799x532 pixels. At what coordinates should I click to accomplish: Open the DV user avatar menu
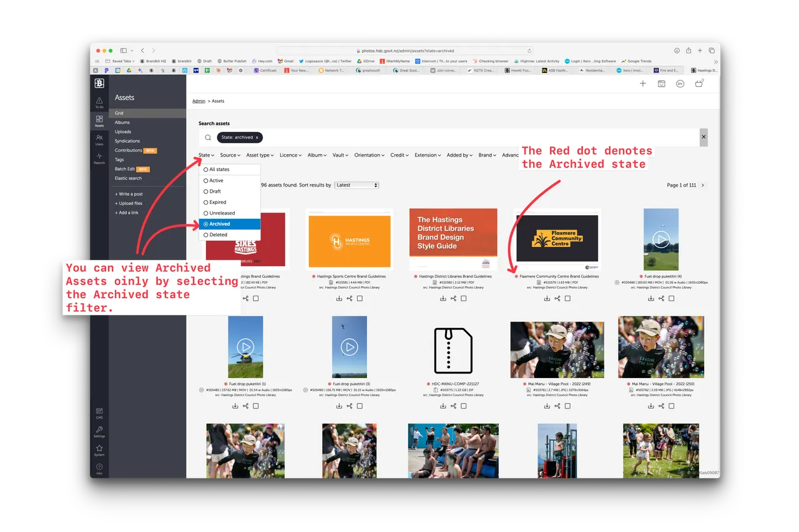click(x=680, y=84)
